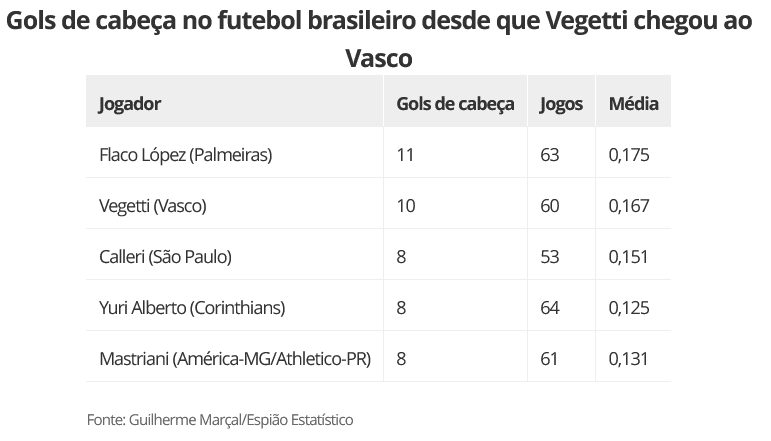Click the 0,151 average value
Image resolution: width=771 pixels, height=441 pixels.
pos(629,257)
